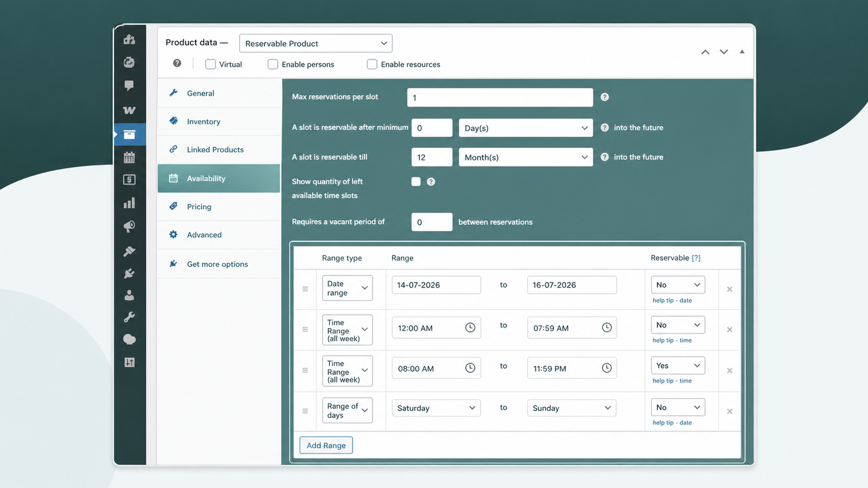Remove the 12:00 AM time range row
Viewport: 868px width, 488px height.
click(730, 330)
